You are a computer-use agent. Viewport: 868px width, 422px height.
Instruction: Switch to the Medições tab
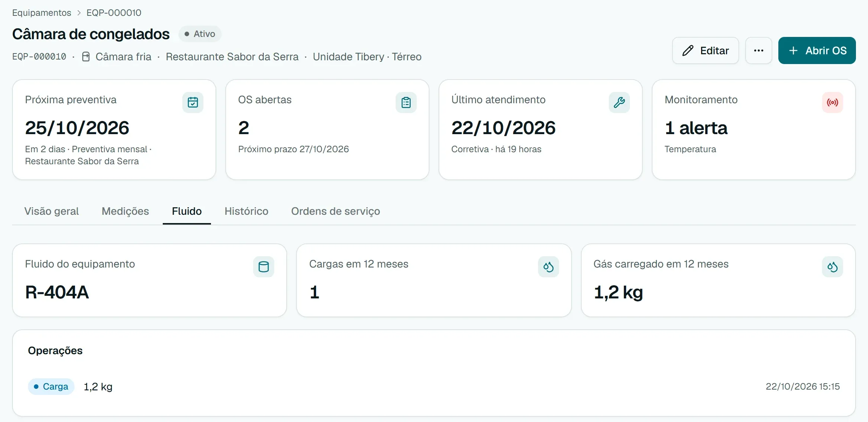[125, 211]
